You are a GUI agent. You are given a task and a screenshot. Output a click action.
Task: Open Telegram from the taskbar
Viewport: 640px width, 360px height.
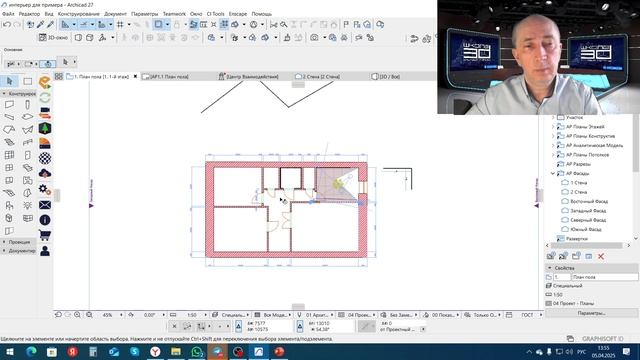(218, 352)
